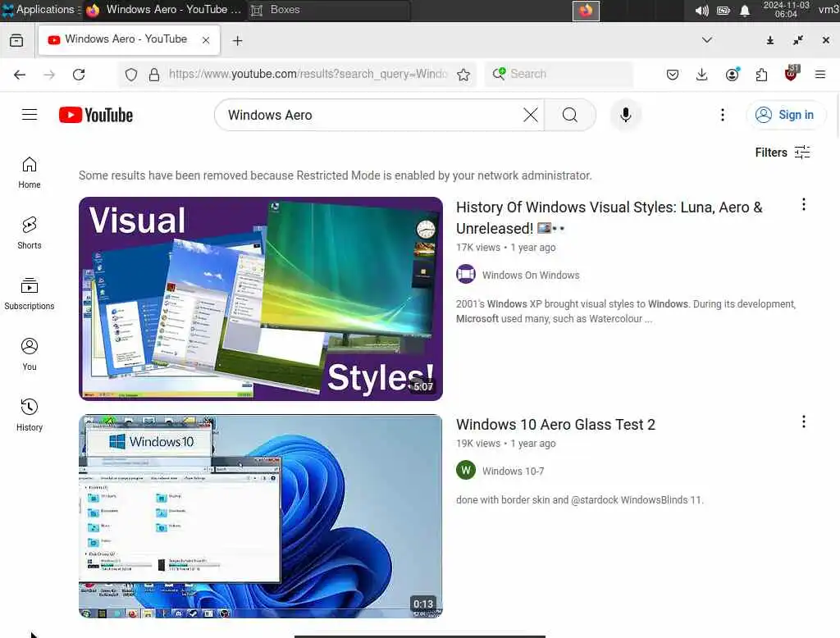Open History from the sidebar
The height and width of the screenshot is (638, 840).
pos(30,415)
